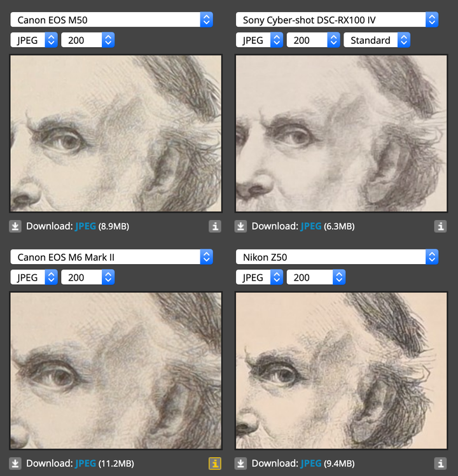The width and height of the screenshot is (458, 476).
Task: Open the Standard mode dropdown for the Sony camera
Action: tap(377, 40)
